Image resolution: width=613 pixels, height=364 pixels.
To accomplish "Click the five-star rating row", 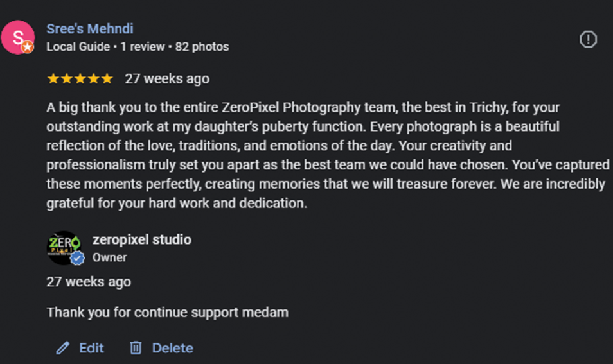I will pos(80,79).
